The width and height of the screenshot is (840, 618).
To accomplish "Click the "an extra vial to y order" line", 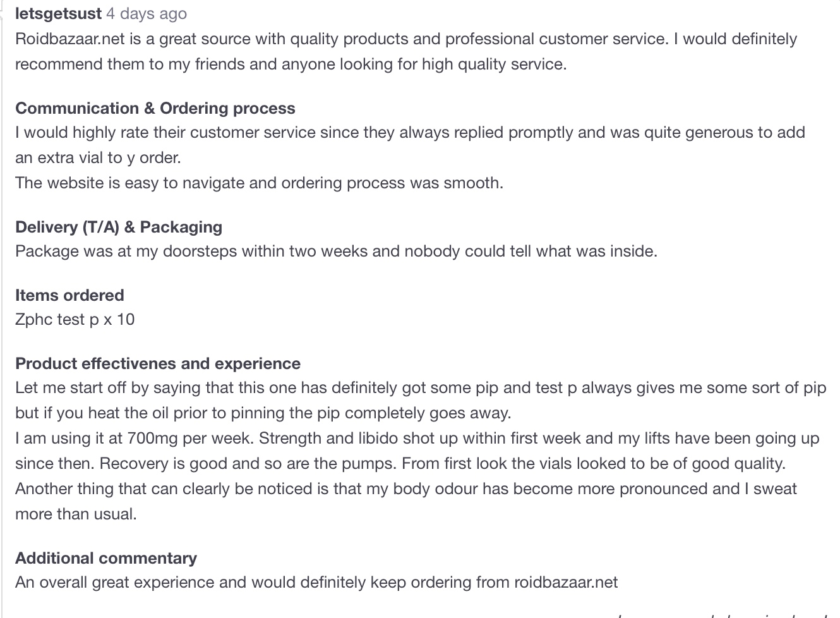I will [98, 157].
